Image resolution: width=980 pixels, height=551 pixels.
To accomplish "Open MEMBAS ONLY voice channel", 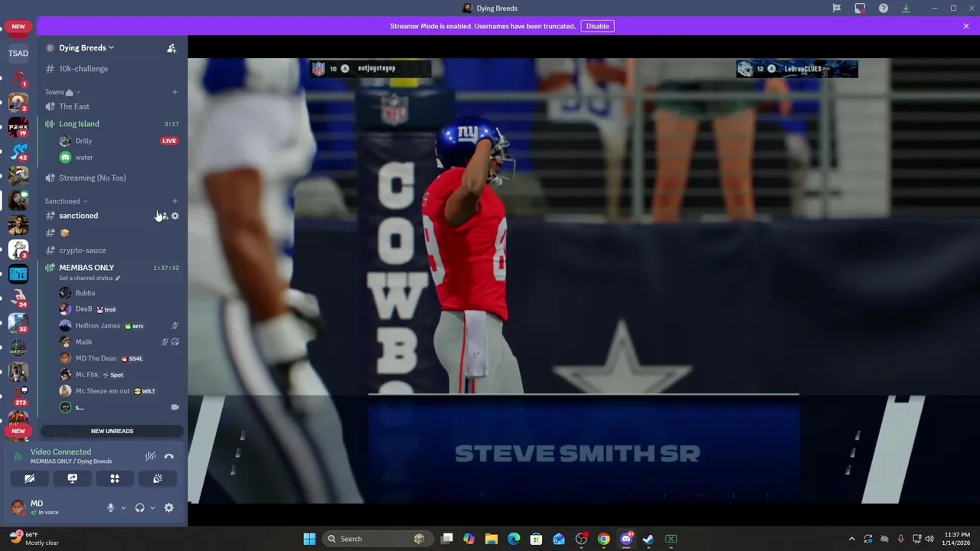I will 87,268.
